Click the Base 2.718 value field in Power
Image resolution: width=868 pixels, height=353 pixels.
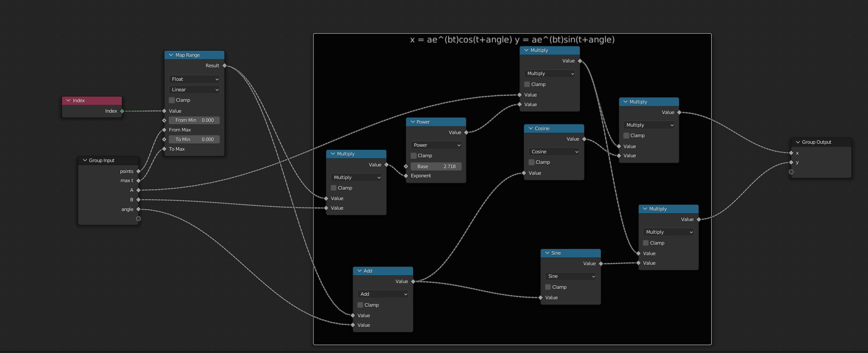(x=436, y=166)
